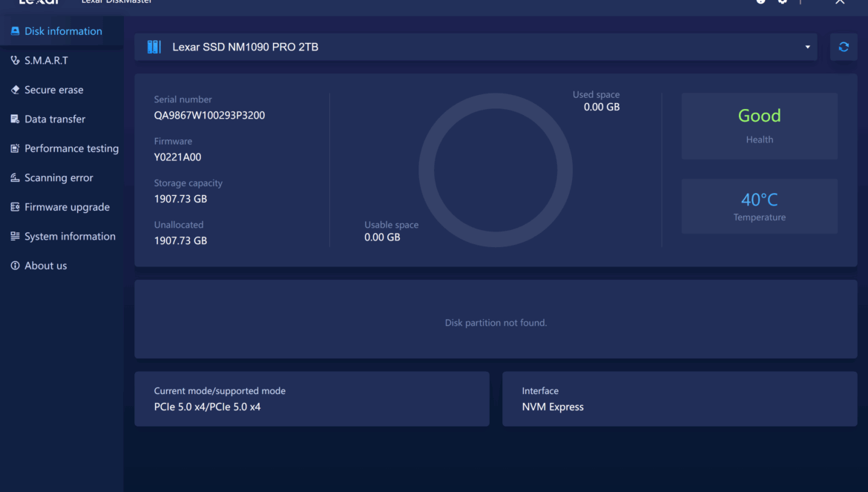Click the green Good health status

760,116
